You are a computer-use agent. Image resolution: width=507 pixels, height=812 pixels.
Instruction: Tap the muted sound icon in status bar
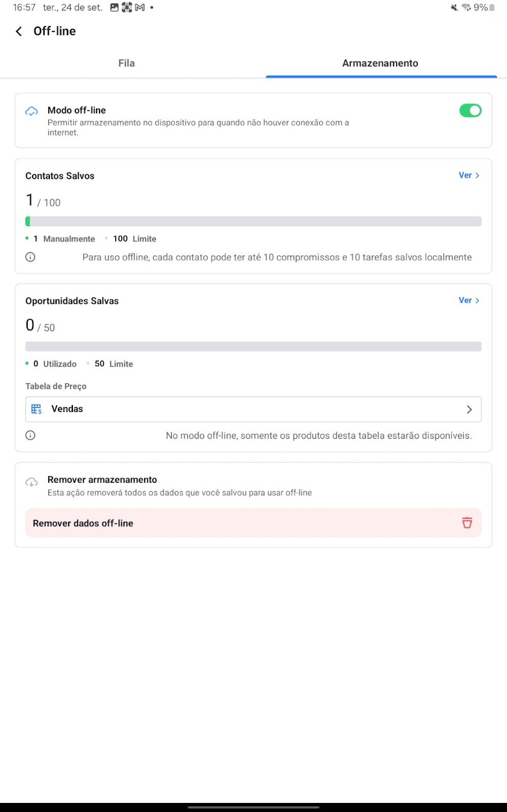pos(455,7)
